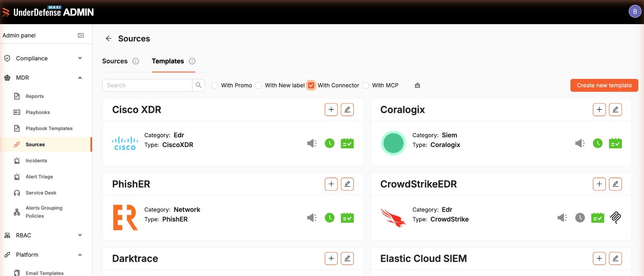This screenshot has height=276, width=644.
Task: Edit the CrowdStrikeEDR template
Action: (x=615, y=184)
